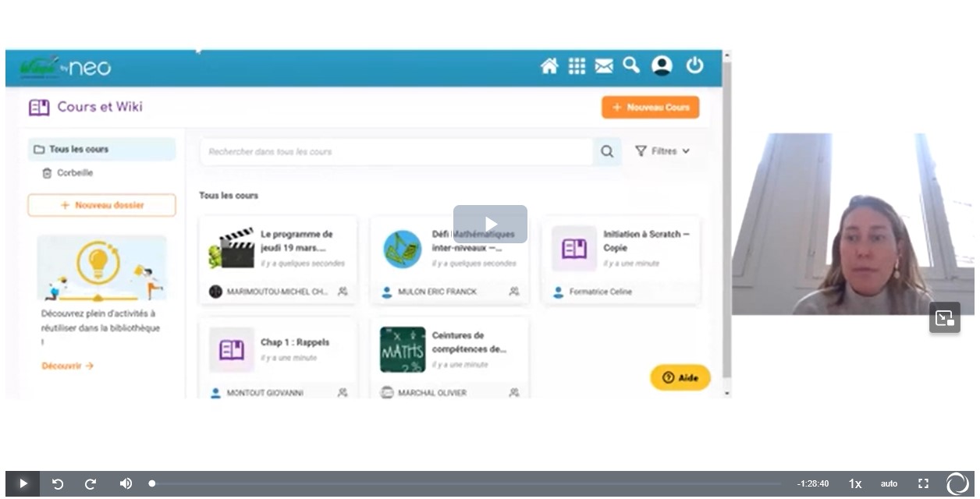
Task: Click the Nouveau Cours button
Action: 650,108
